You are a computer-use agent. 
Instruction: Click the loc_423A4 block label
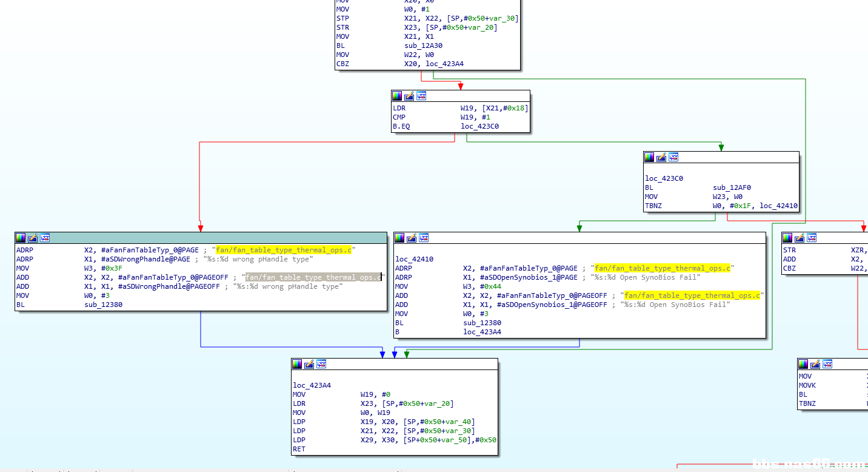[312, 385]
